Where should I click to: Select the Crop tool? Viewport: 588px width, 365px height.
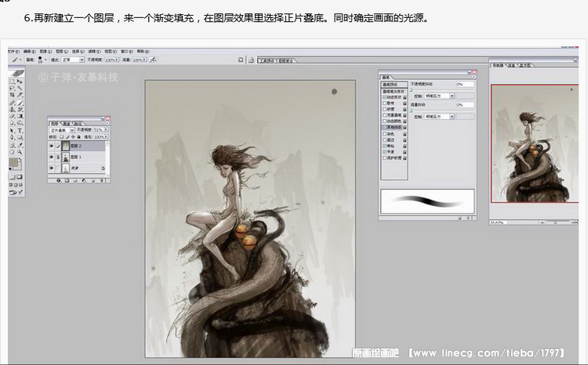coord(13,95)
